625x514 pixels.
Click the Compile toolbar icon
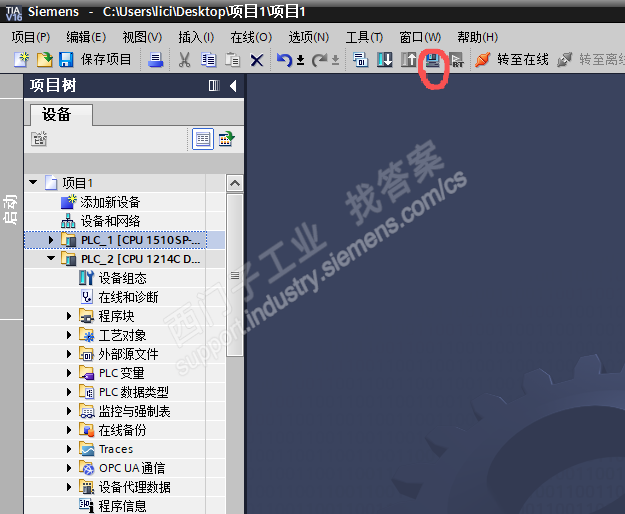point(361,60)
